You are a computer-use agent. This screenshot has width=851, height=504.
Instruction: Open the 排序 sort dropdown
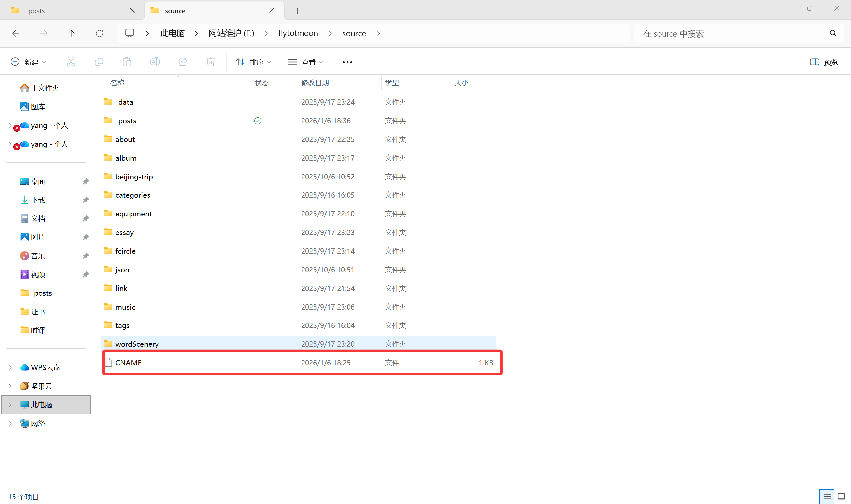point(253,62)
